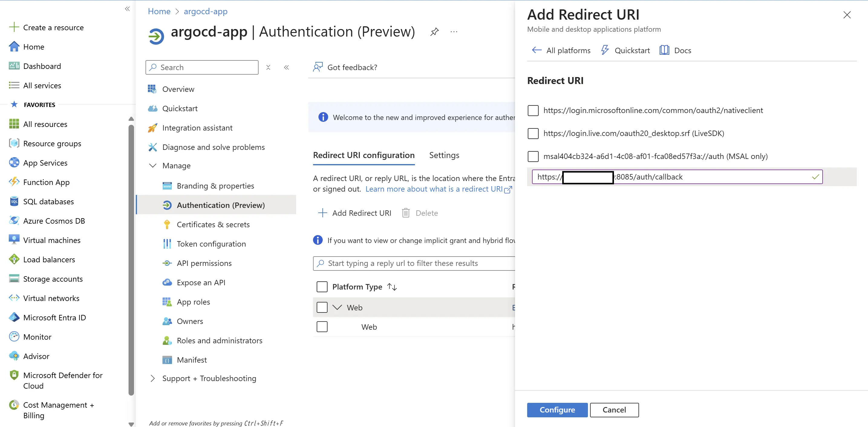Open the Storage accounts icon
868x427 pixels.
pos(14,279)
